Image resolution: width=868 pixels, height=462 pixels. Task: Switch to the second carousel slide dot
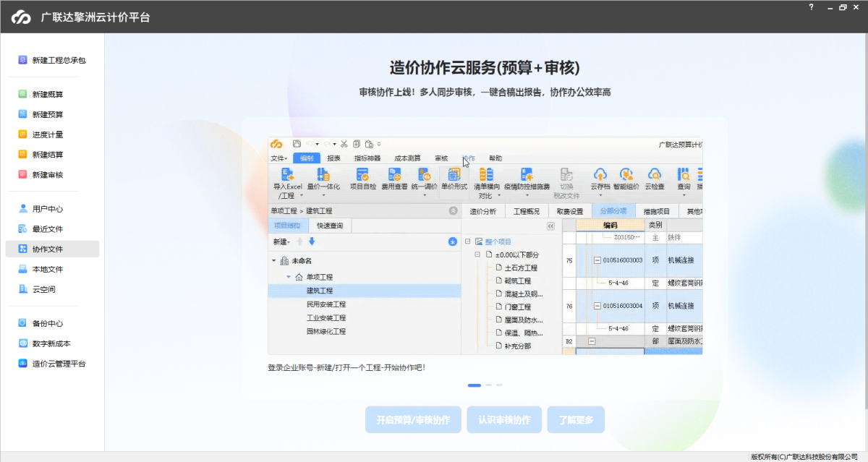pyautogui.click(x=488, y=385)
